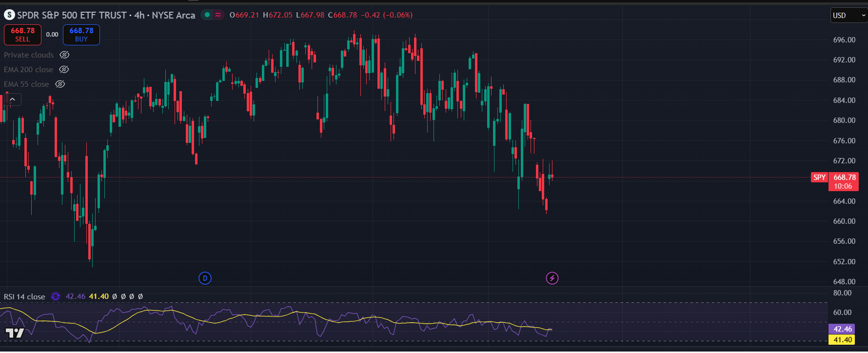Click the purple 42.46 value in RSI legend
The width and height of the screenshot is (868, 353).
tap(76, 296)
